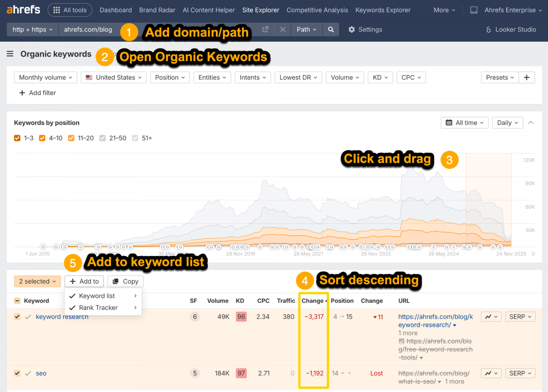Collapse the chart panel with the chevron
The height and width of the screenshot is (392, 548).
tap(531, 123)
